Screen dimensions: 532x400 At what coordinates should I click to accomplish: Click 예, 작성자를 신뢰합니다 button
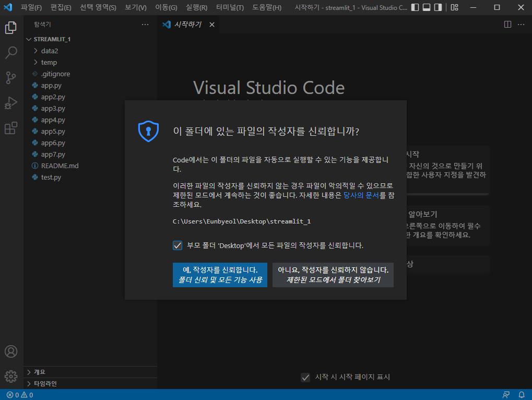click(220, 275)
